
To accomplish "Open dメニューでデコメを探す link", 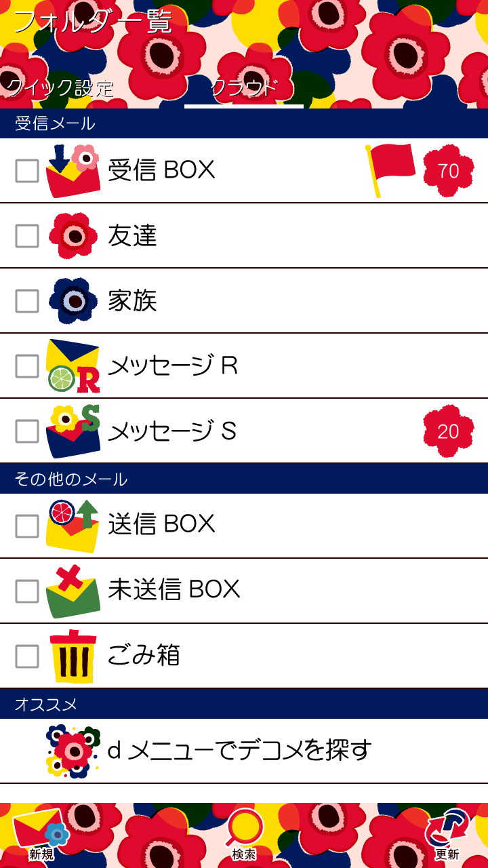I will (239, 750).
